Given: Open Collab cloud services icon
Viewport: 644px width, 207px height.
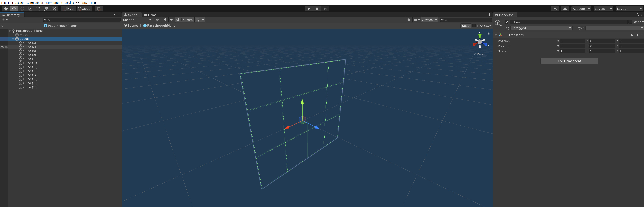Looking at the screenshot, I should click(x=565, y=9).
